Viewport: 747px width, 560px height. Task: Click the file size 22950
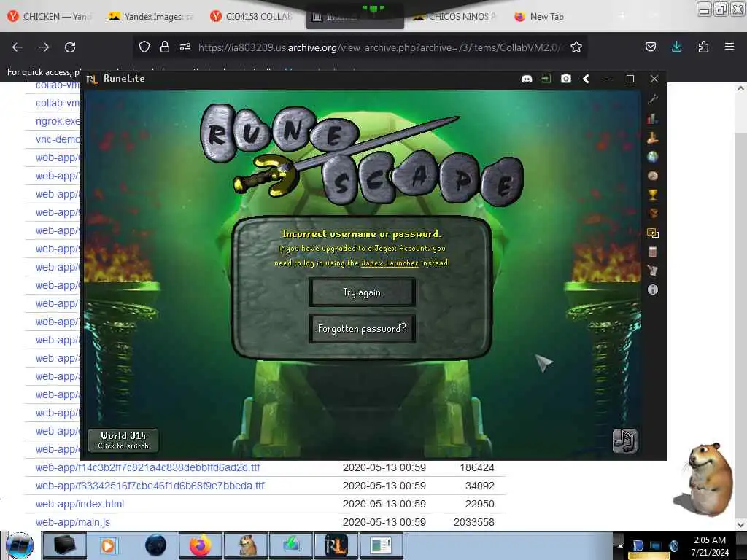(480, 504)
